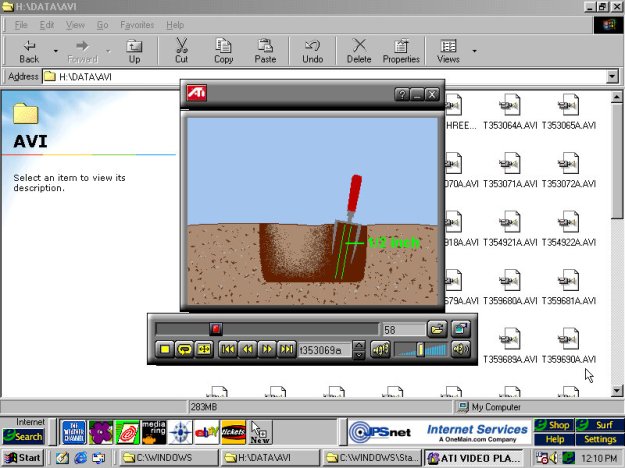Viewport: 625px width, 468px height.
Task: Open file using player's folder icon
Action: pos(437,328)
